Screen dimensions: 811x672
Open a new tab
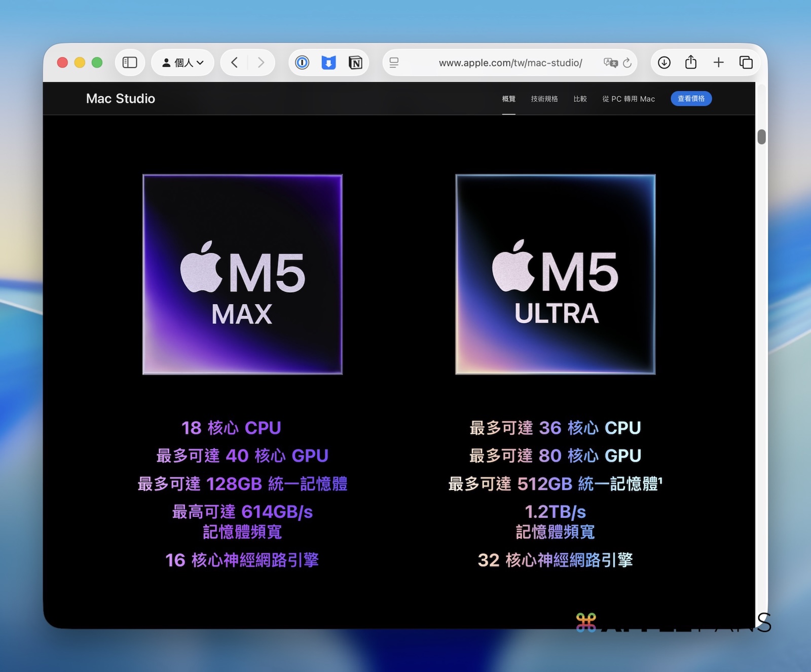[x=718, y=62]
